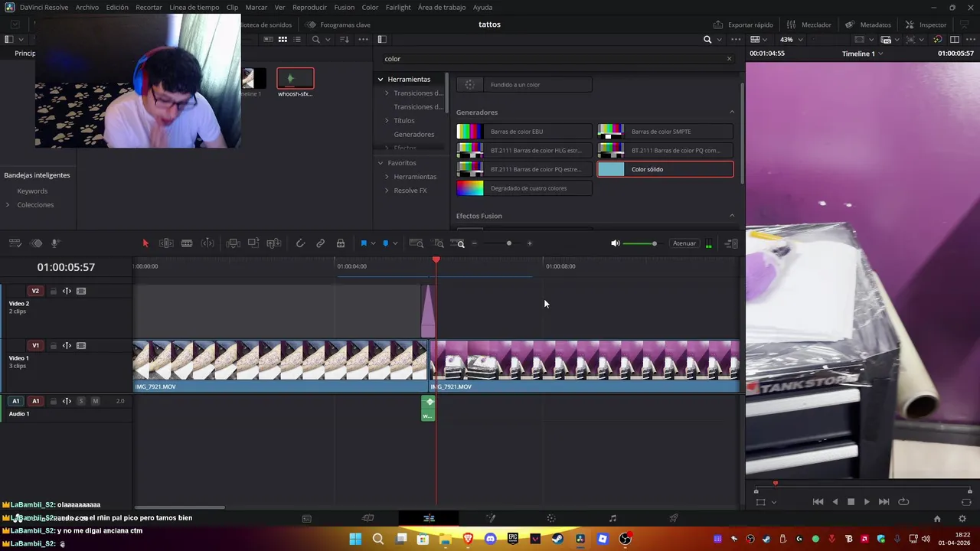Click Exportar rápido button
This screenshot has height=551, width=980.
pyautogui.click(x=743, y=24)
